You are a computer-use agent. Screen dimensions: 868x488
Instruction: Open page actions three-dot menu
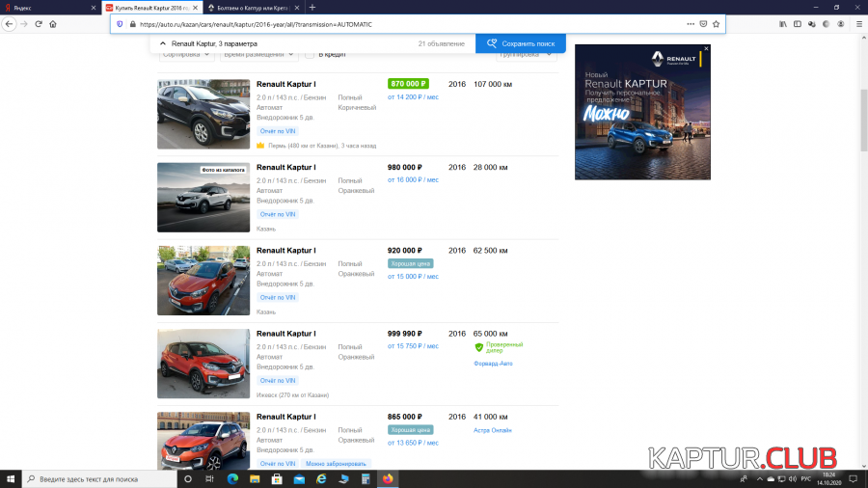coord(691,24)
